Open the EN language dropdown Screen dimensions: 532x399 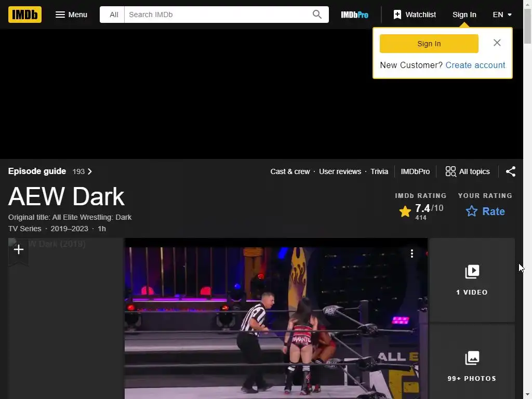pyautogui.click(x=502, y=15)
